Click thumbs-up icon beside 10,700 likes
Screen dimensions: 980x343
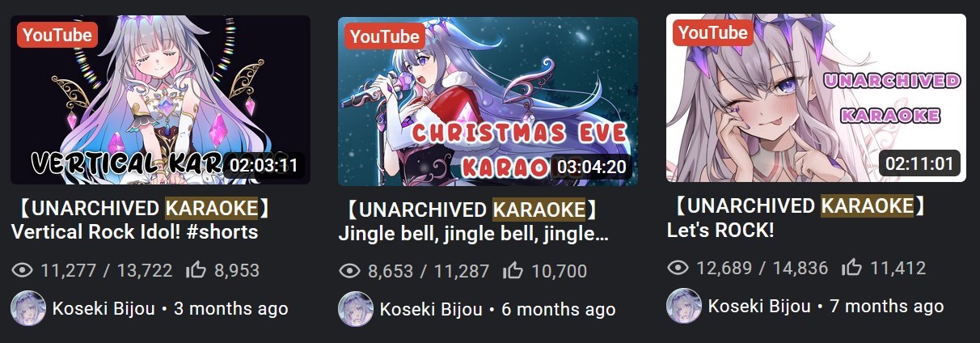513,271
